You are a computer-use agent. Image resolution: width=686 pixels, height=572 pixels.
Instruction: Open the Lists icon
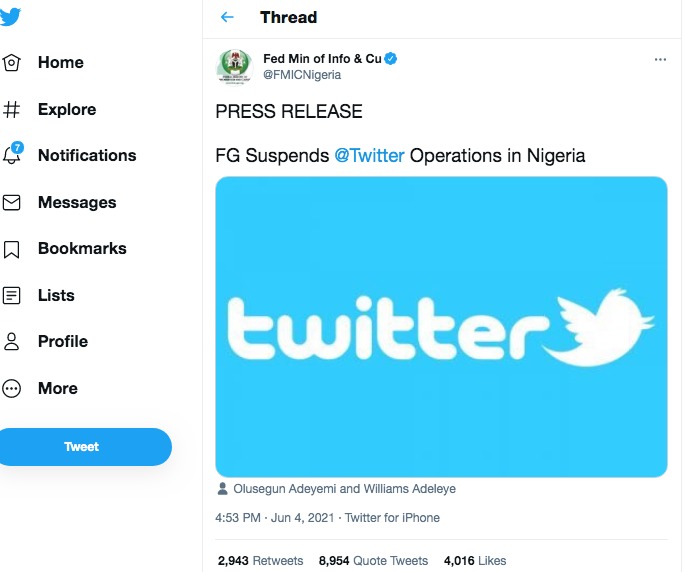[11, 295]
